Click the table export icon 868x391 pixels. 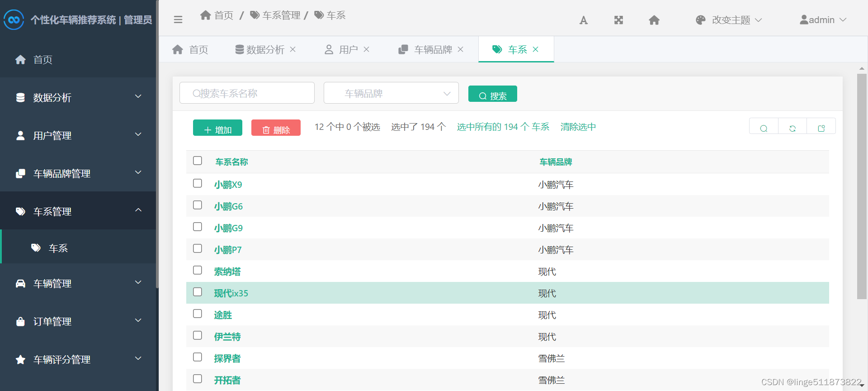821,129
